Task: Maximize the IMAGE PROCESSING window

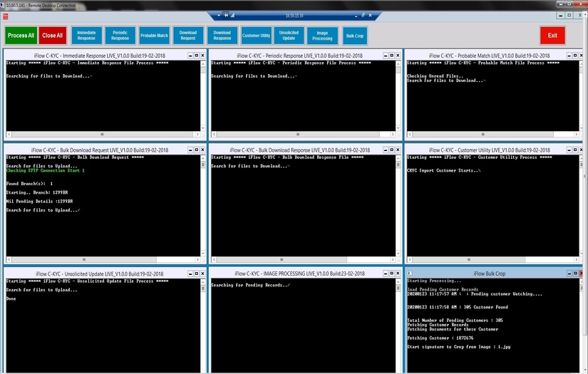Action: (x=392, y=274)
